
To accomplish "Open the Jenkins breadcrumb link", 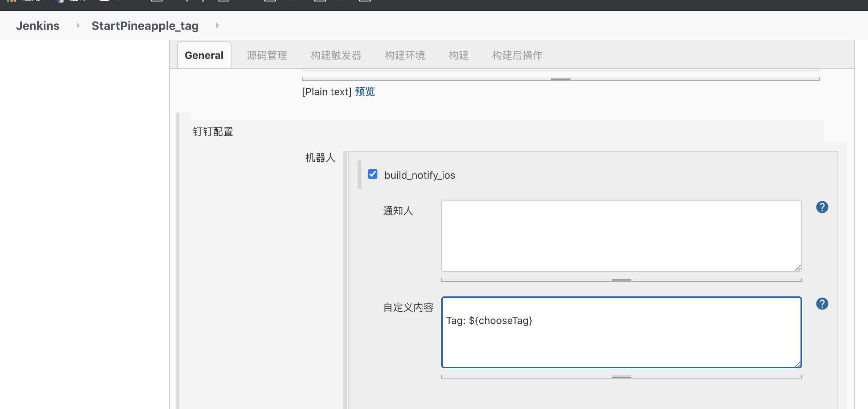I will [38, 25].
